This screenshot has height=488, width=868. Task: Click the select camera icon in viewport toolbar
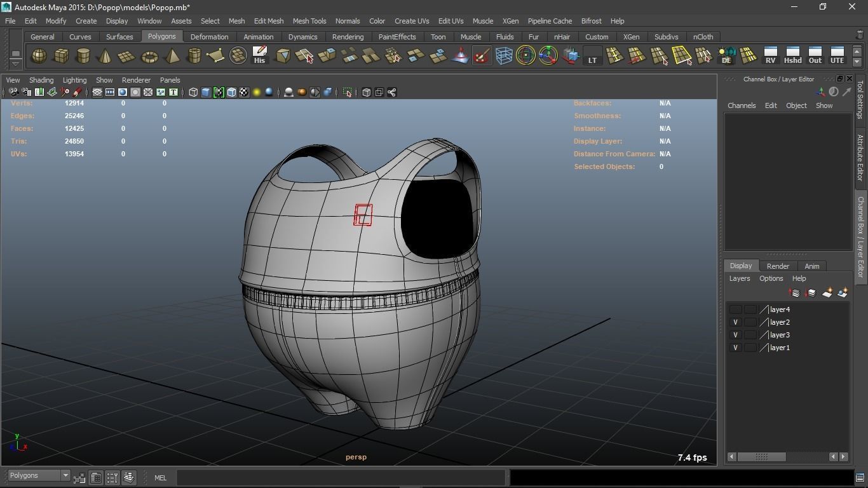[13, 93]
